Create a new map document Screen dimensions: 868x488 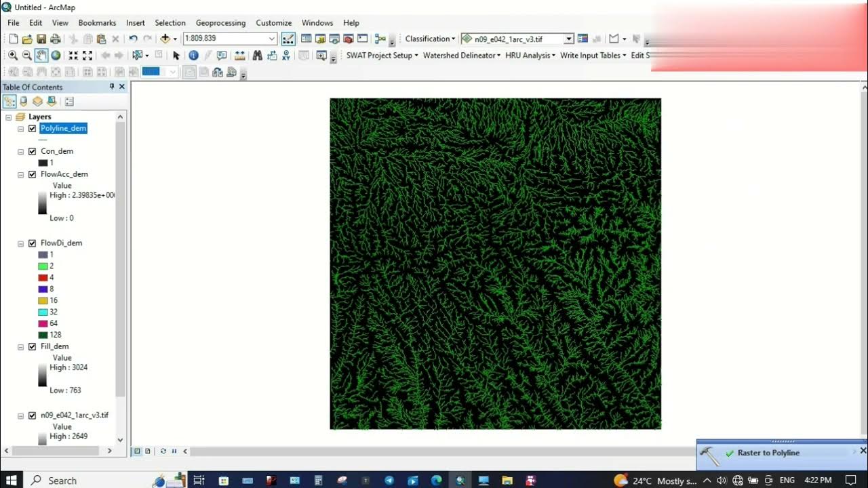click(13, 39)
